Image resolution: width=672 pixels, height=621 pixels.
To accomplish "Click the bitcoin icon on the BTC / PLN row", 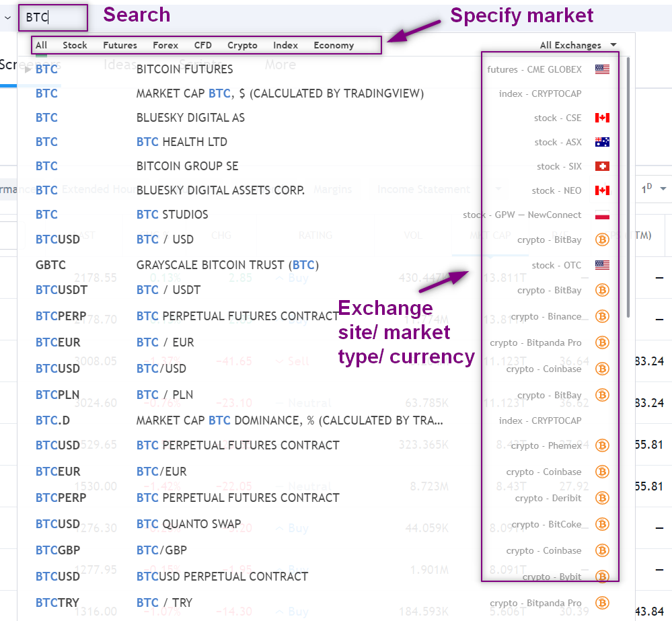I will pos(602,395).
